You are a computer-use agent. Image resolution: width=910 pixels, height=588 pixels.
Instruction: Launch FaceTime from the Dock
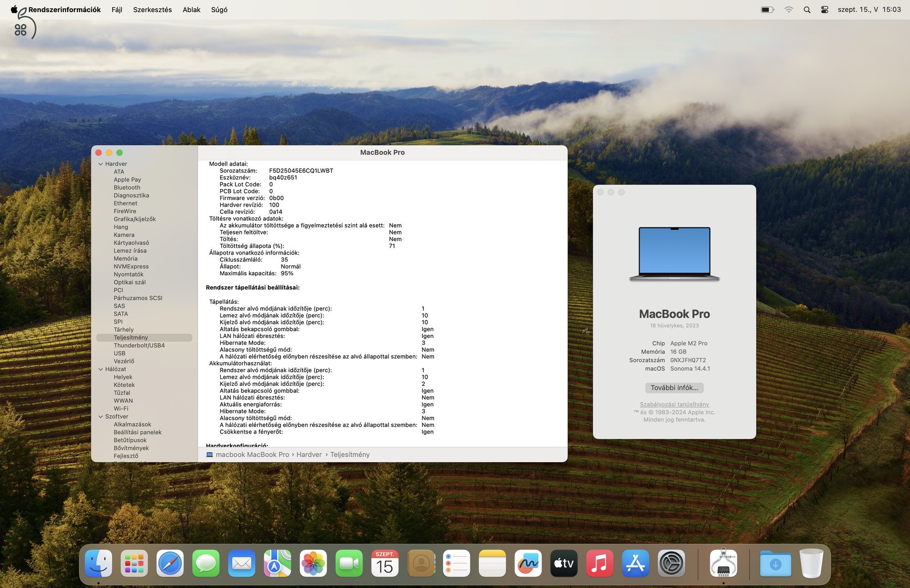pyautogui.click(x=349, y=563)
